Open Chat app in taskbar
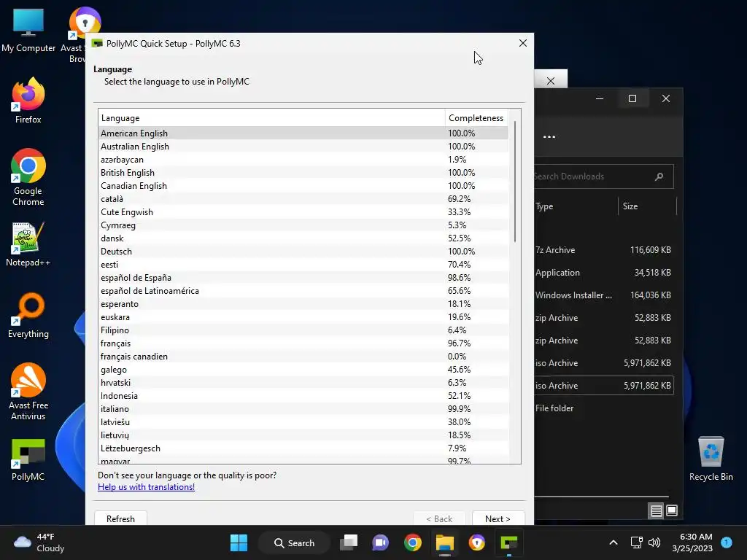747x560 pixels. point(380,542)
